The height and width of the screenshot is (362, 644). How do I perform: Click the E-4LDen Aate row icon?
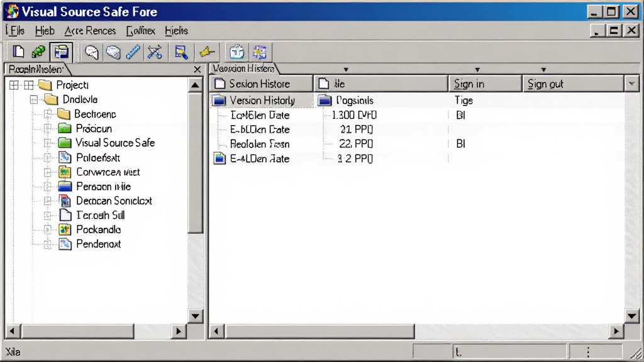tap(219, 158)
